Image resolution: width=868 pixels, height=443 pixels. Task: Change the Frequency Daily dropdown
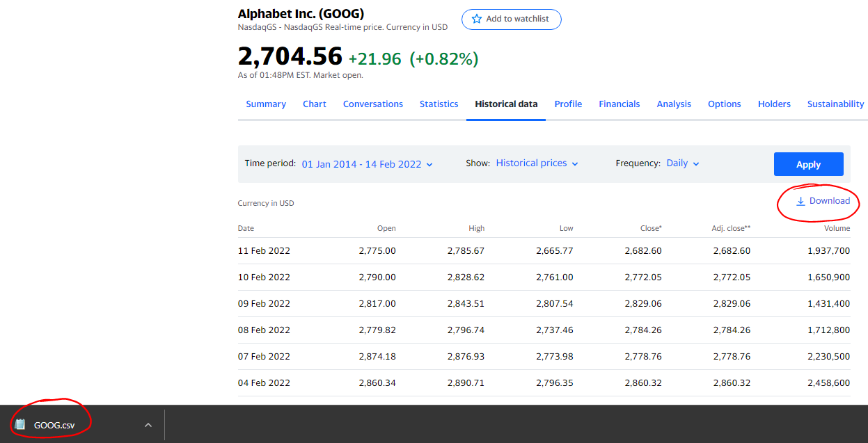pos(683,163)
